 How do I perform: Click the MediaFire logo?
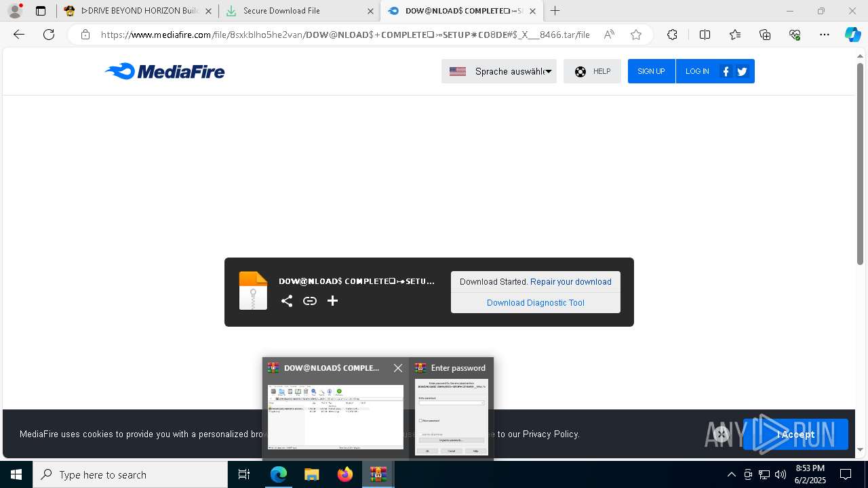click(x=165, y=71)
